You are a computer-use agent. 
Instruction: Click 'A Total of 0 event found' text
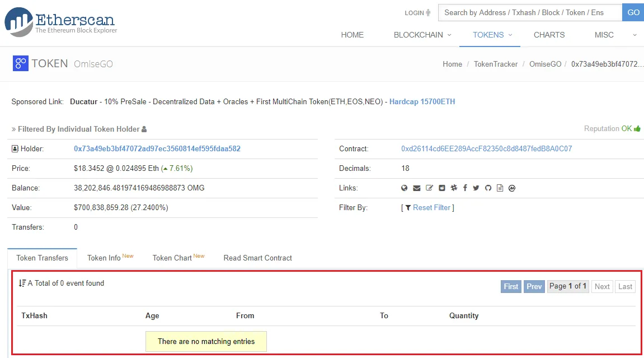pos(65,283)
